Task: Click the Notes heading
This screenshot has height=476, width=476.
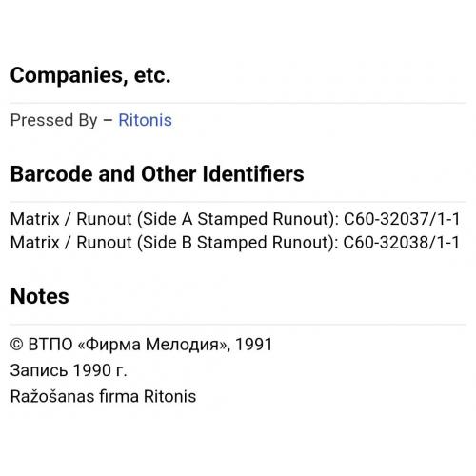Action: tap(40, 296)
